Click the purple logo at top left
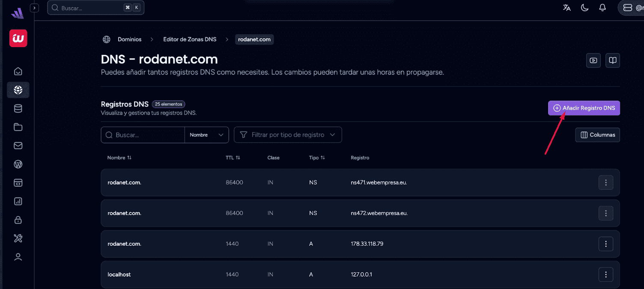 coord(17,14)
